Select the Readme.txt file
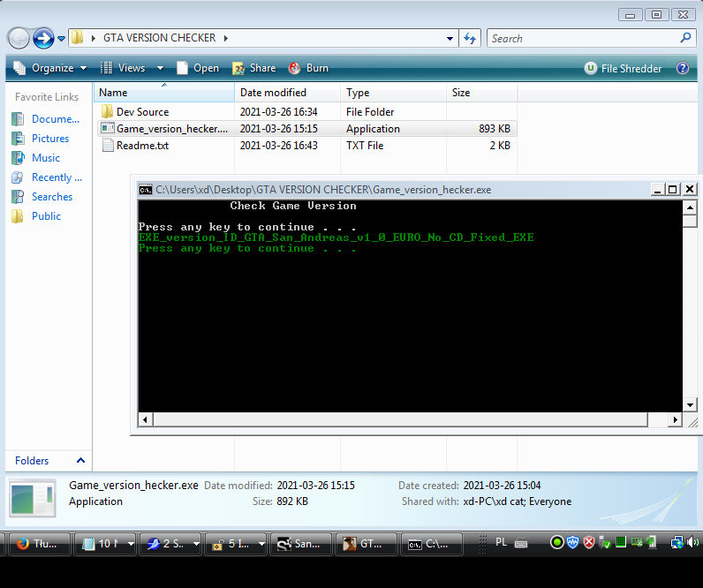This screenshot has width=703, height=588. coord(142,146)
